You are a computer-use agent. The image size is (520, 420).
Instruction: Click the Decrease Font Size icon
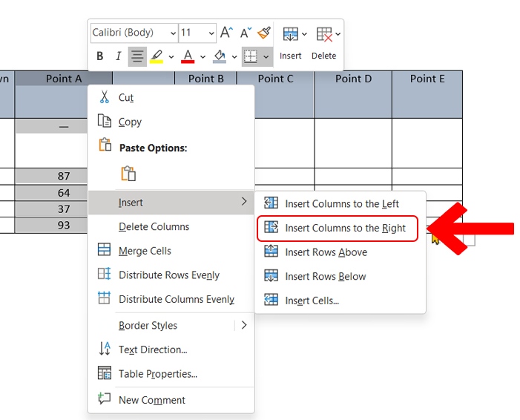click(x=246, y=33)
